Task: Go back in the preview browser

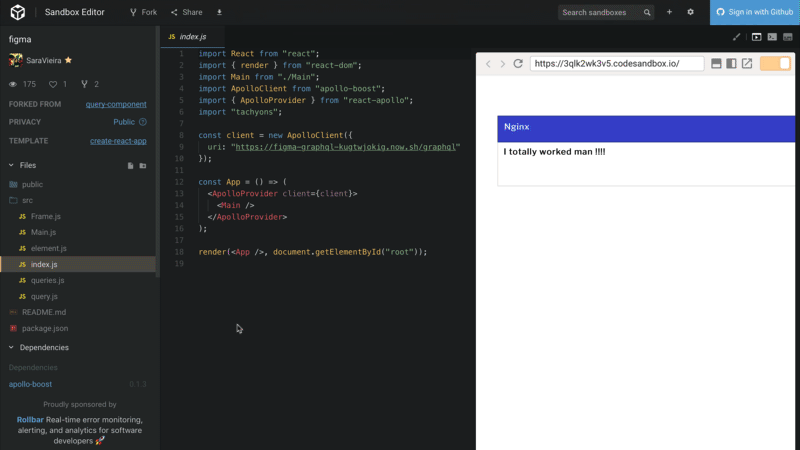Action: point(488,63)
